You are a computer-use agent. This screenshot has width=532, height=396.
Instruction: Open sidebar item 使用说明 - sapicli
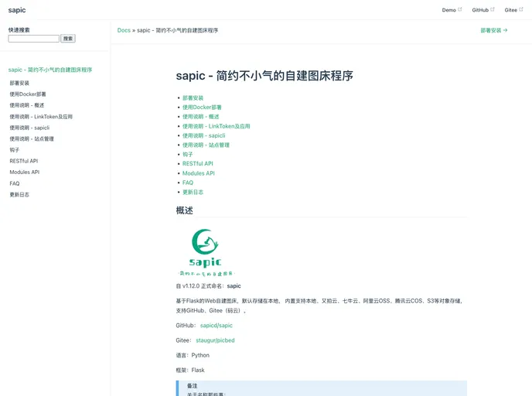click(x=29, y=128)
